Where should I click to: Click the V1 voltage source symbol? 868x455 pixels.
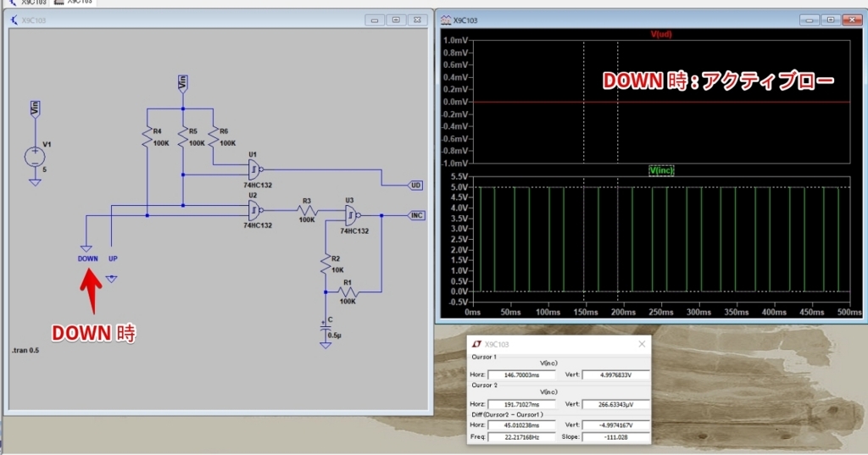pyautogui.click(x=34, y=158)
